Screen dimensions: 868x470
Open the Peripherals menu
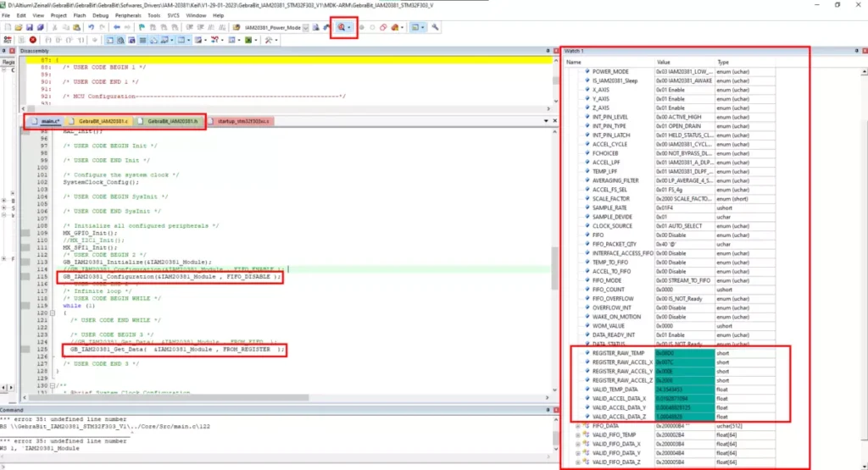tap(127, 15)
